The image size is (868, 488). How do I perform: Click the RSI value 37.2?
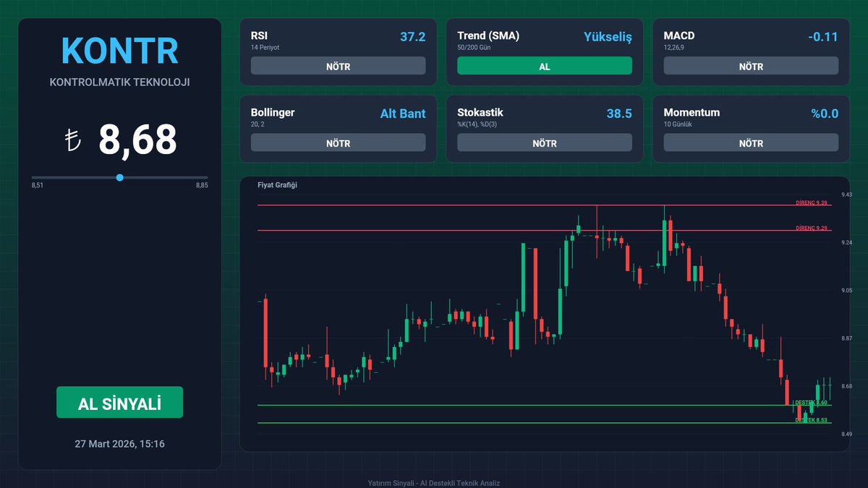(412, 36)
